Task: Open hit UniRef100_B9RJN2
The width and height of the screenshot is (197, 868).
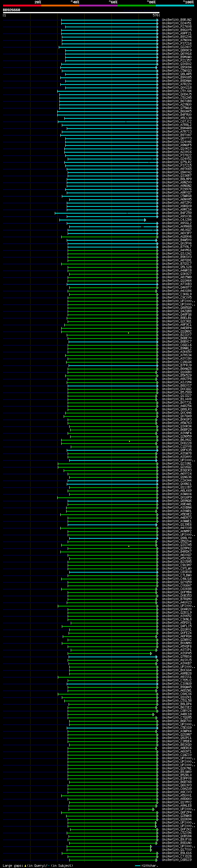Action: (177, 20)
